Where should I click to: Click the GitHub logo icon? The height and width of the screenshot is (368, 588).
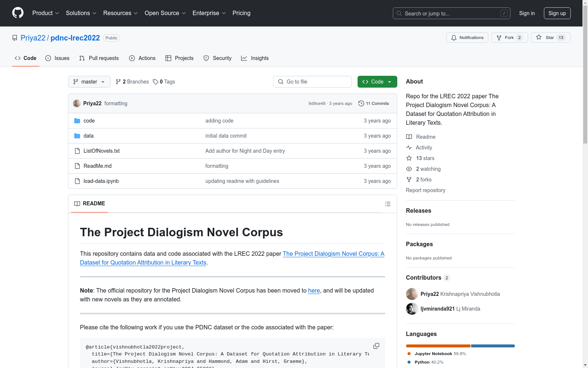(18, 13)
